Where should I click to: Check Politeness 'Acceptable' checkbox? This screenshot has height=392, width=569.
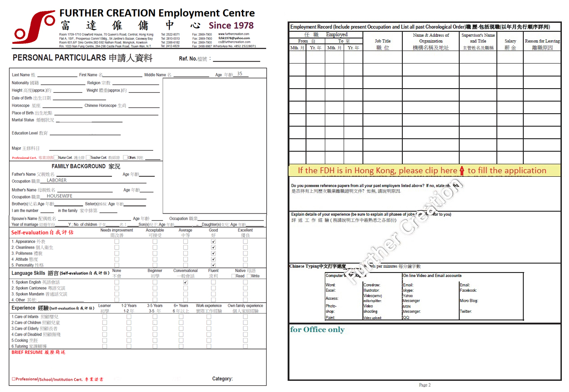point(155,253)
